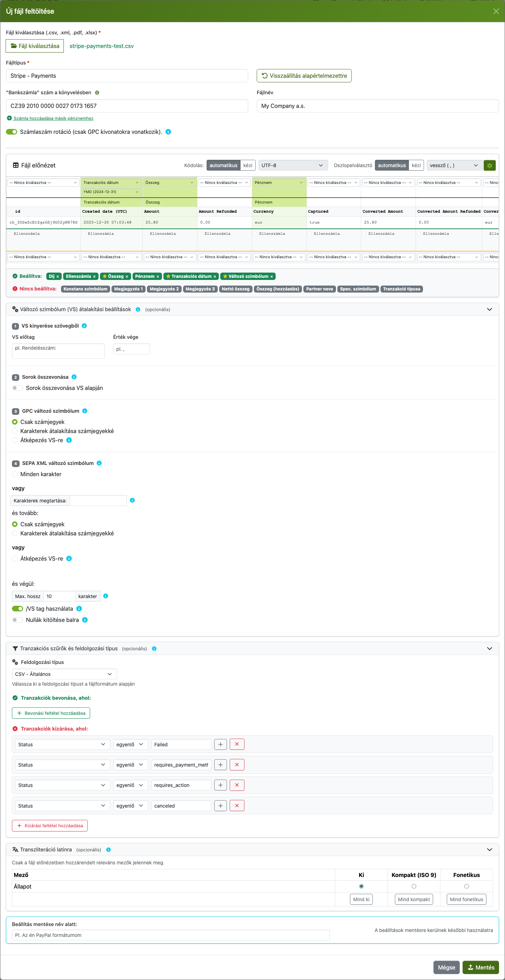Click info icon beside Max. hossz field
Image resolution: width=505 pixels, height=980 pixels.
click(106, 596)
